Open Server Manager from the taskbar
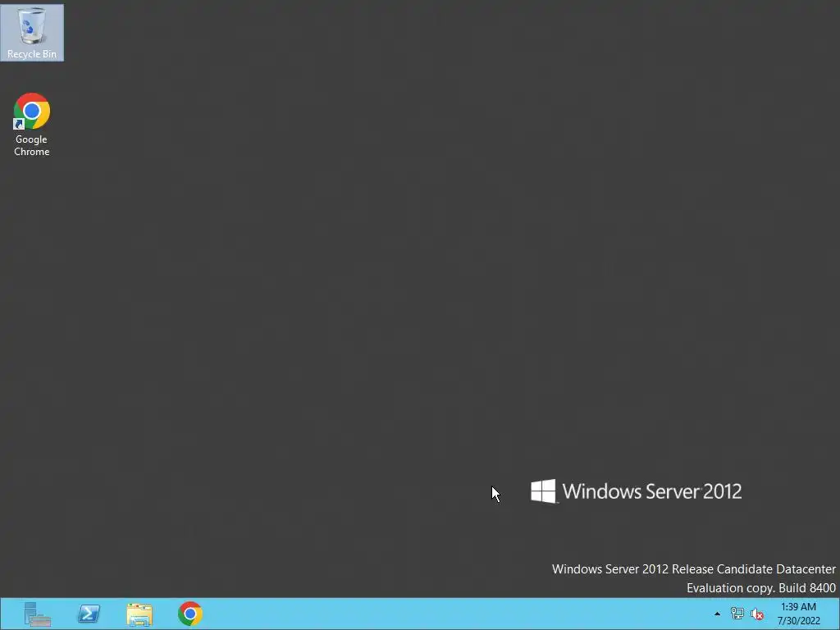Viewport: 840px width, 630px height. click(x=38, y=614)
